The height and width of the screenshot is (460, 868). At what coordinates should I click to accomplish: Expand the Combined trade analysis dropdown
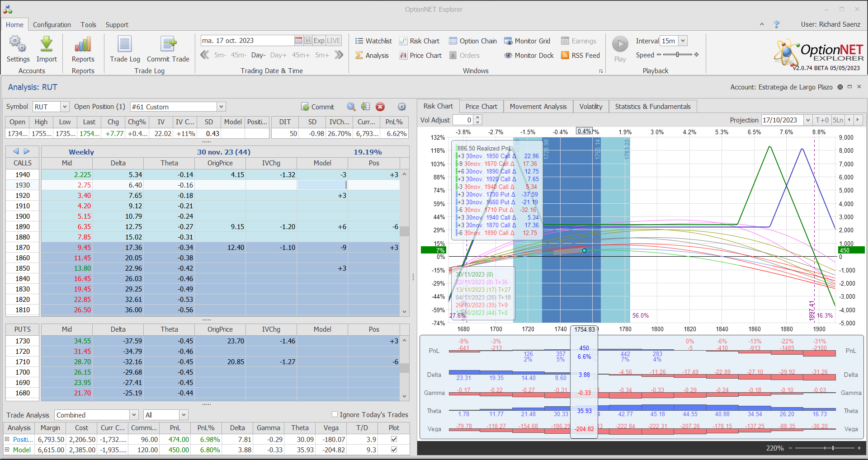point(134,415)
